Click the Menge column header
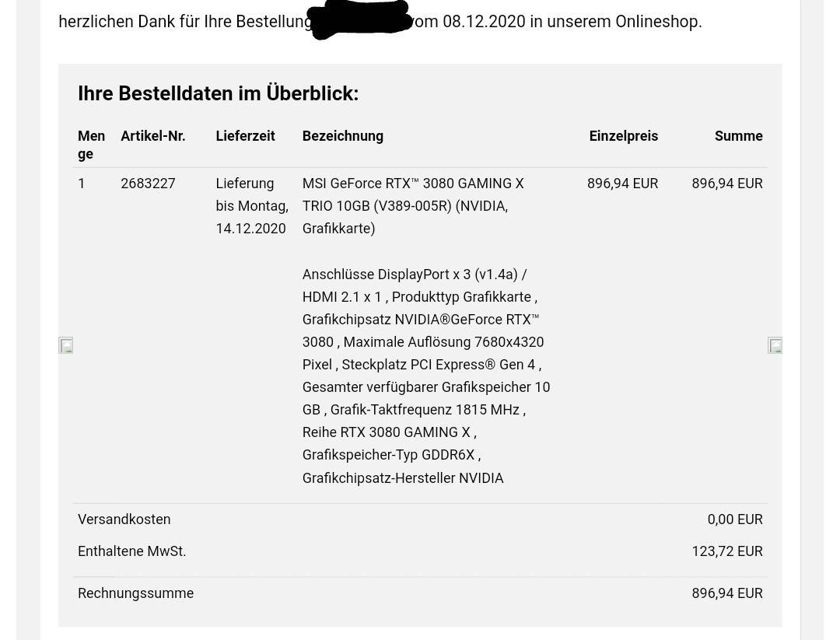The height and width of the screenshot is (640, 840). 91,145
